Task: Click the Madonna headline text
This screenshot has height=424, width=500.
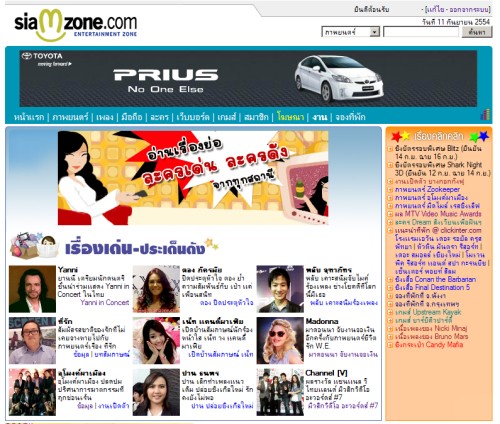Action: pos(322,321)
